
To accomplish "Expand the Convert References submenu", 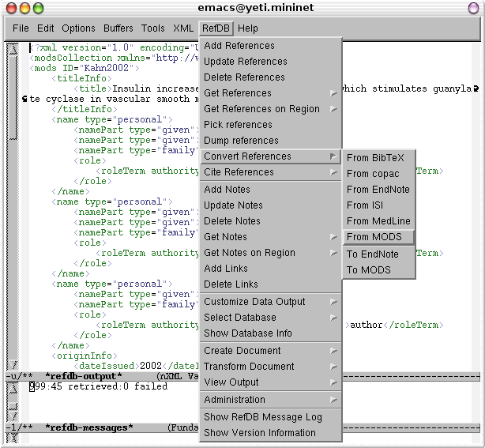I will tap(271, 156).
